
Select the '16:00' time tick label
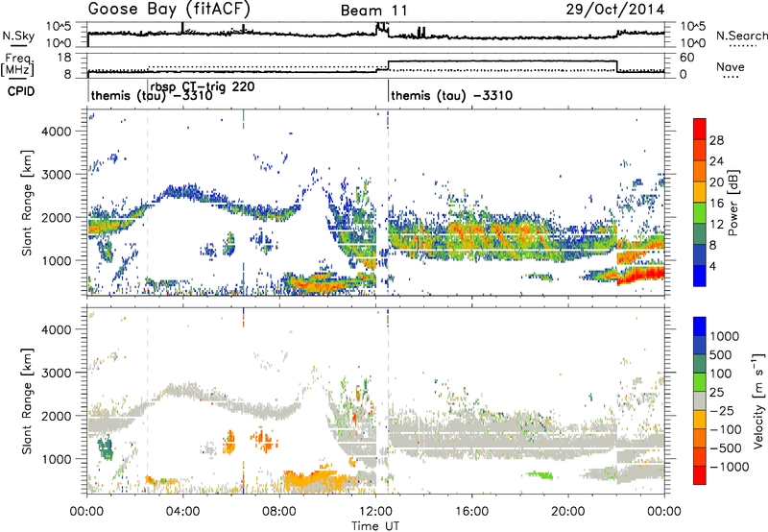[x=471, y=512]
